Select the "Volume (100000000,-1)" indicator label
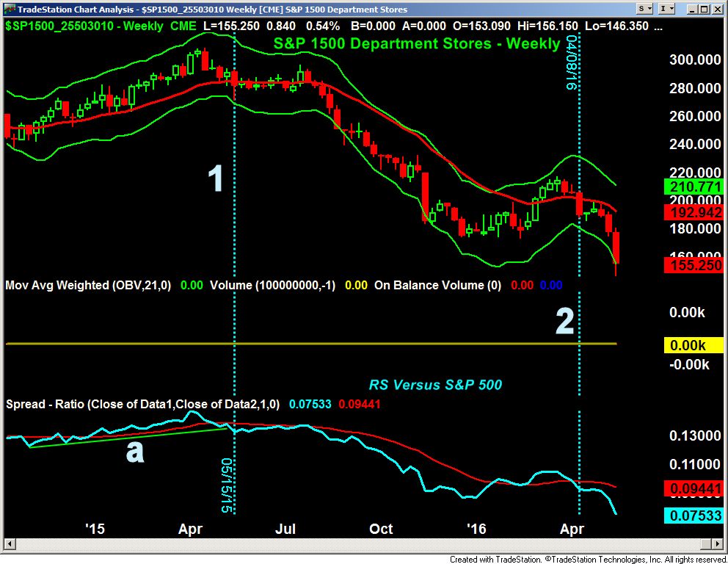728x564 pixels. (272, 285)
